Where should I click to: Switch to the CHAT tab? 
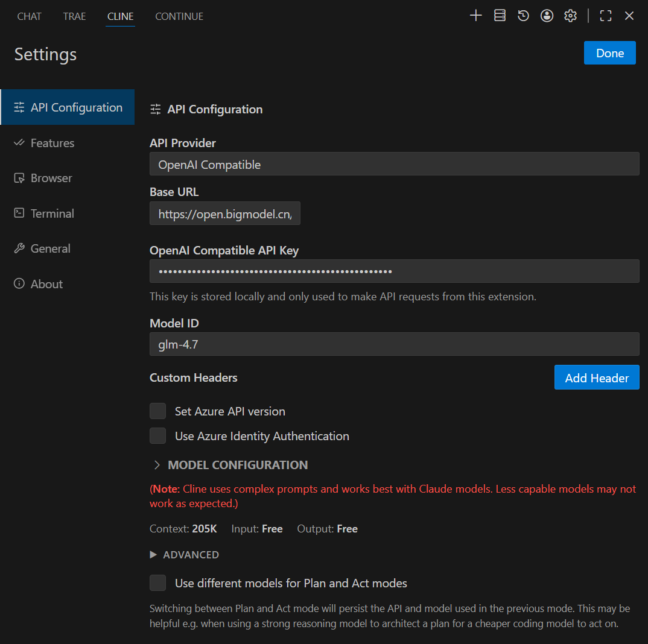pyautogui.click(x=30, y=16)
